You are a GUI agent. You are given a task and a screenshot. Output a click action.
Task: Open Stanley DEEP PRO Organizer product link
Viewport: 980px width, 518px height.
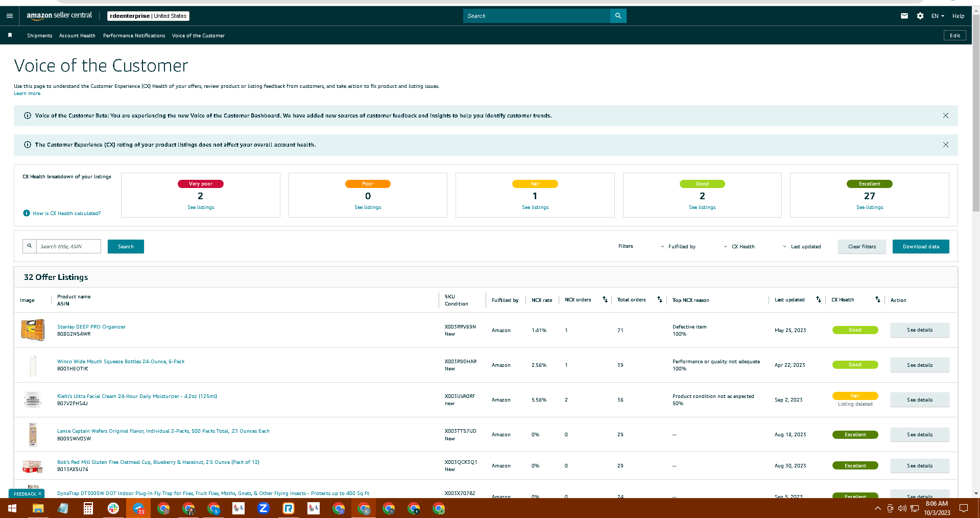tap(91, 326)
